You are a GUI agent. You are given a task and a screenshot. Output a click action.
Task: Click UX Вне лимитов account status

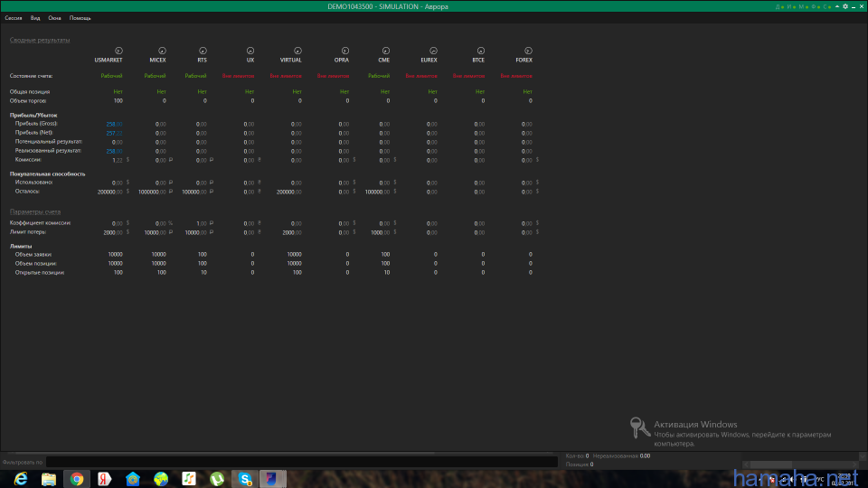238,76
